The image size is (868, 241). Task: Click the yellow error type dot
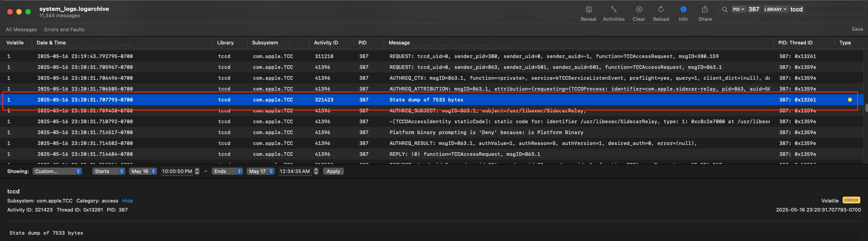849,100
